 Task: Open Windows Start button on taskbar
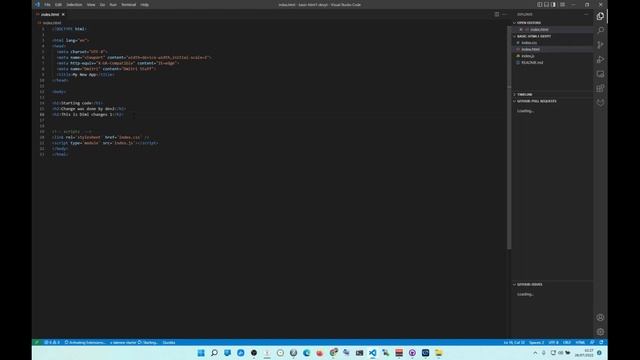coord(201,353)
